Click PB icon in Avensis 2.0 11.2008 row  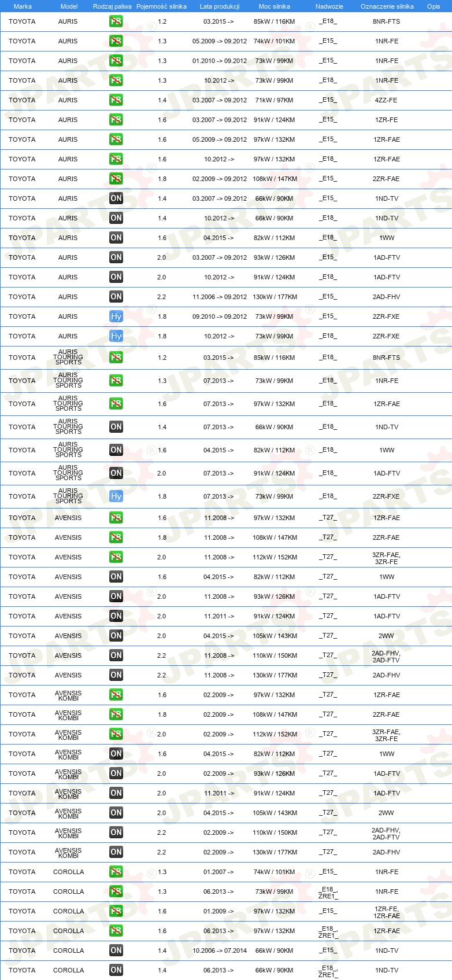pyautogui.click(x=116, y=557)
